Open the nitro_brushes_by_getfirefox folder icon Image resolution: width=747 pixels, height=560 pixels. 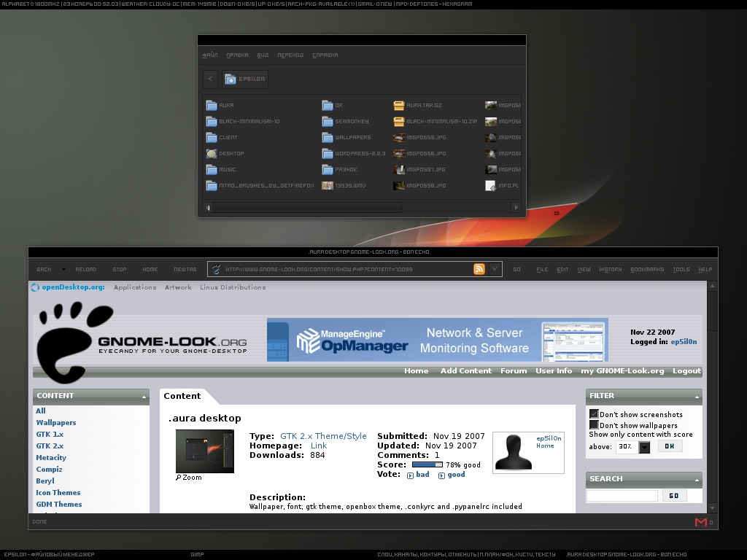point(212,186)
